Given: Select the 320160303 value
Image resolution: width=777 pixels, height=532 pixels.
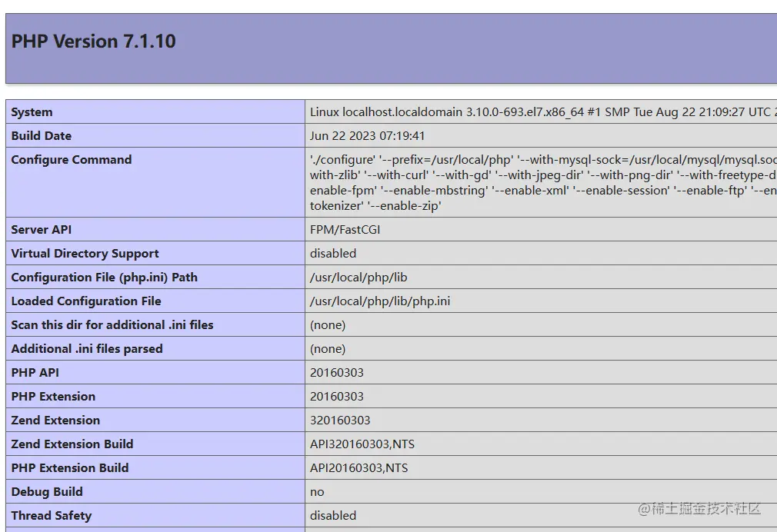Looking at the screenshot, I should click(340, 420).
